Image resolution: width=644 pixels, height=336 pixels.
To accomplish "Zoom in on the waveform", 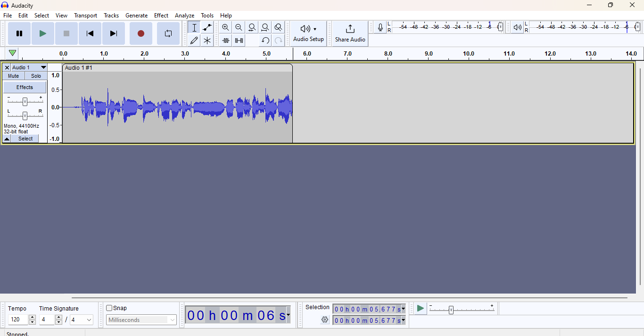I will coord(225,27).
